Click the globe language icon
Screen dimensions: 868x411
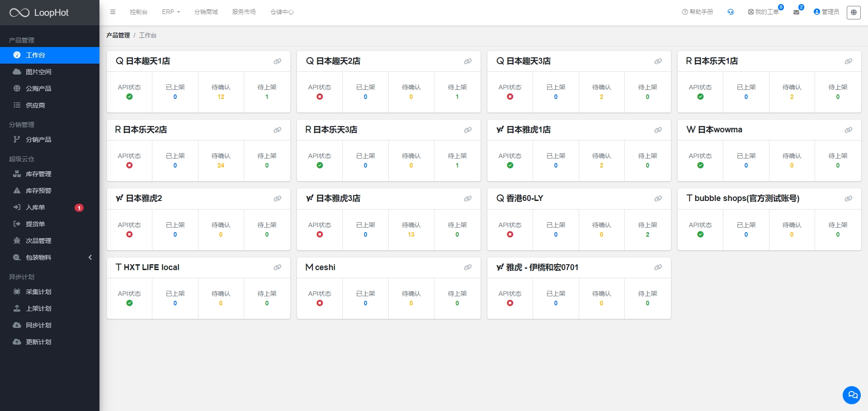tap(853, 12)
